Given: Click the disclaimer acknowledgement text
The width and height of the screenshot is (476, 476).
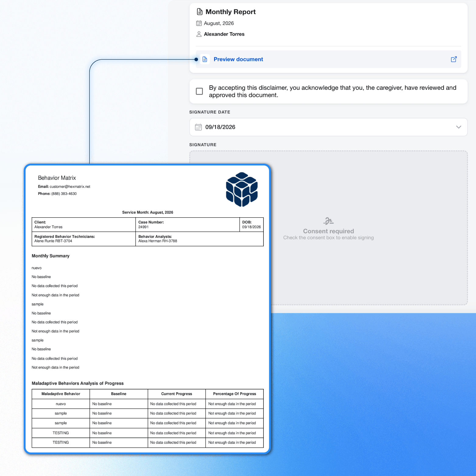Looking at the screenshot, I should pos(333,91).
